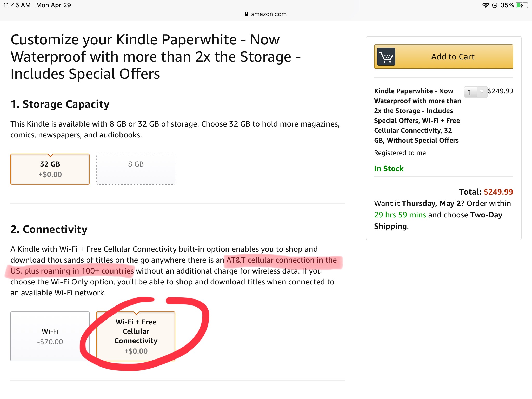Click the red $249.99 total price
Image resolution: width=532 pixels, height=399 pixels.
coord(498,192)
